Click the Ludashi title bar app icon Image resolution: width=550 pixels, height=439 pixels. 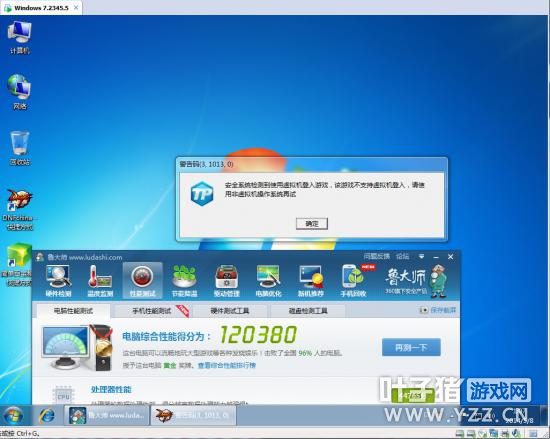click(x=40, y=257)
